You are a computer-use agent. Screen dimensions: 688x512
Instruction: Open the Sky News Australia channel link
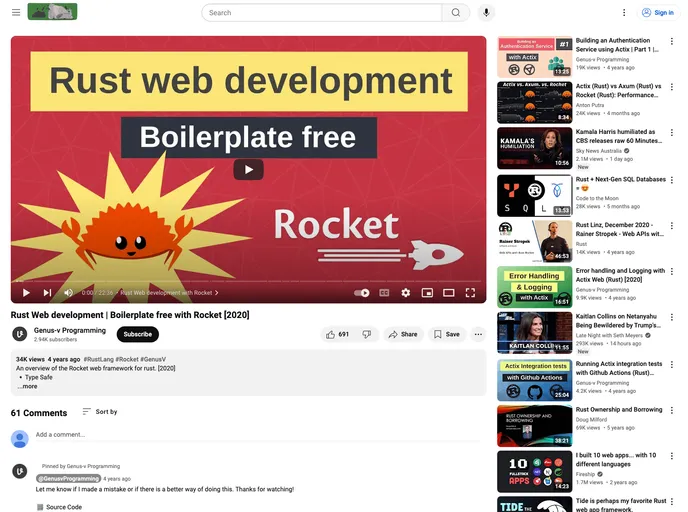coord(598,151)
